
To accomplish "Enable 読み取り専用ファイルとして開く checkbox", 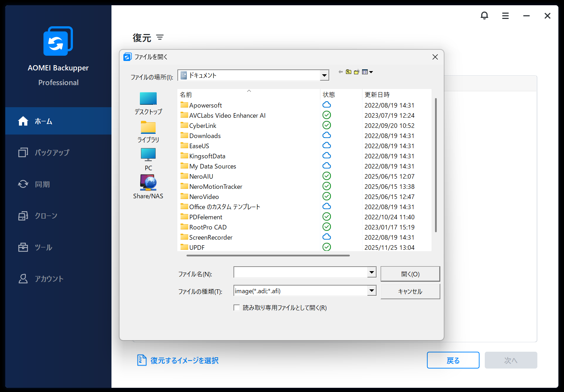I will tap(237, 308).
